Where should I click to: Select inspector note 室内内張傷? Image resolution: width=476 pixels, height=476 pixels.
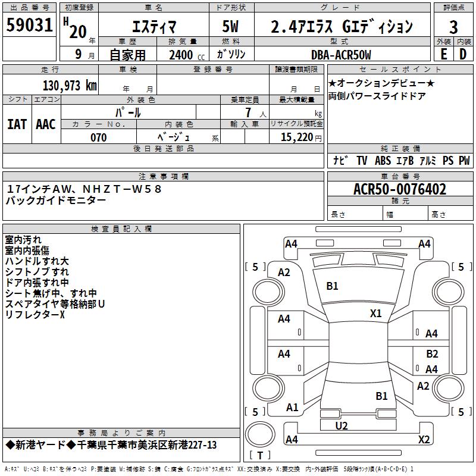pos(27,250)
